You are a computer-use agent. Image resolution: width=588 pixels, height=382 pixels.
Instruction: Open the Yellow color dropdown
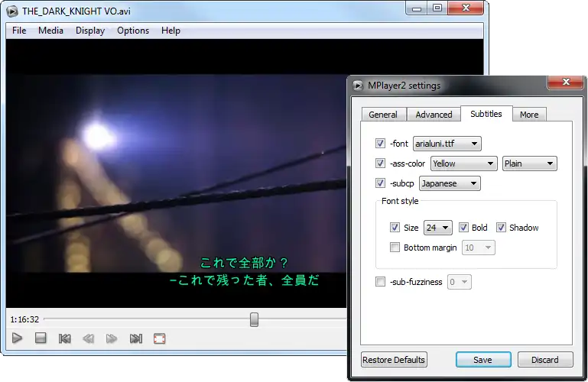(x=464, y=163)
